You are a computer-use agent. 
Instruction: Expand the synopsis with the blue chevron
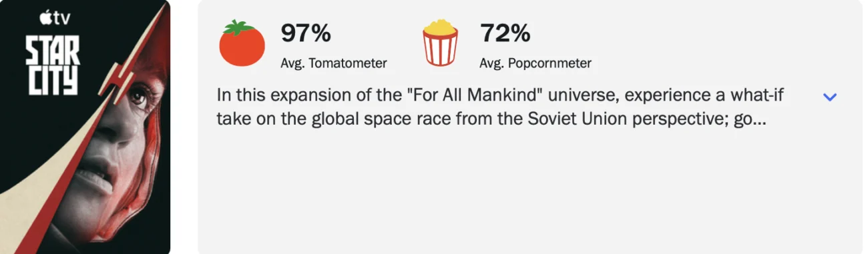829,97
